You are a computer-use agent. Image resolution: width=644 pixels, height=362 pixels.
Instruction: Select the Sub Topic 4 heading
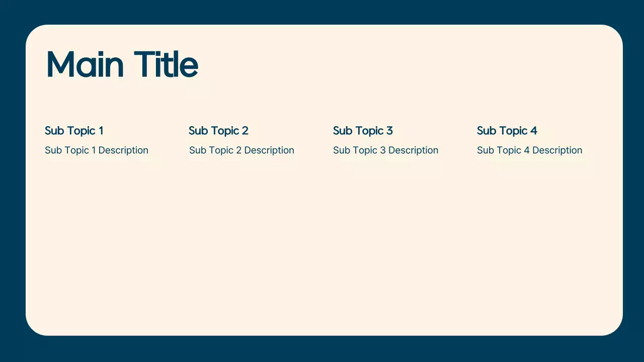click(x=507, y=131)
